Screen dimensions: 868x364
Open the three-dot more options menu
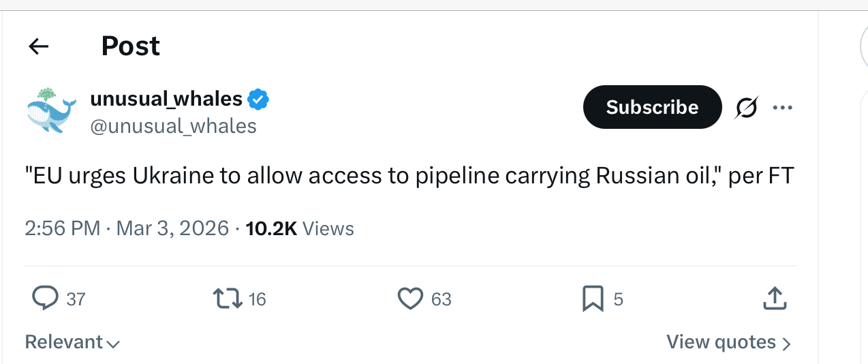tap(782, 108)
